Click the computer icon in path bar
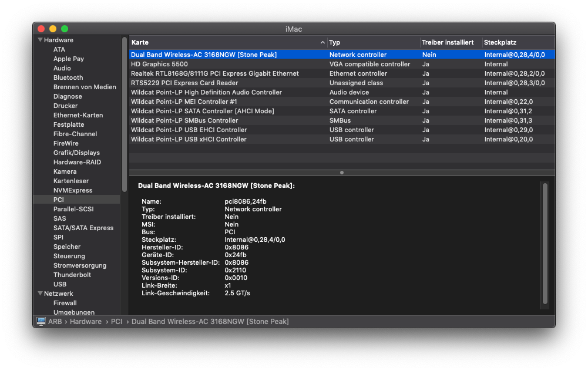The height and width of the screenshot is (371, 588). click(x=41, y=322)
